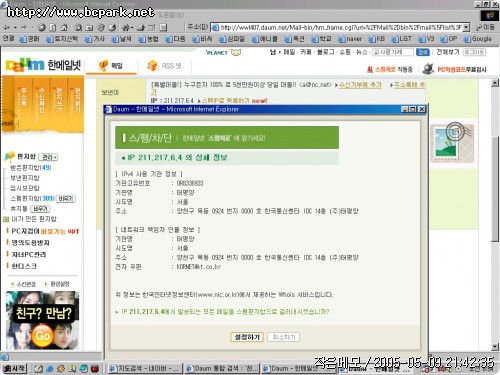The height and width of the screenshot is (375, 500).
Task: Switch to the 메일 tab
Action: pyautogui.click(x=111, y=66)
